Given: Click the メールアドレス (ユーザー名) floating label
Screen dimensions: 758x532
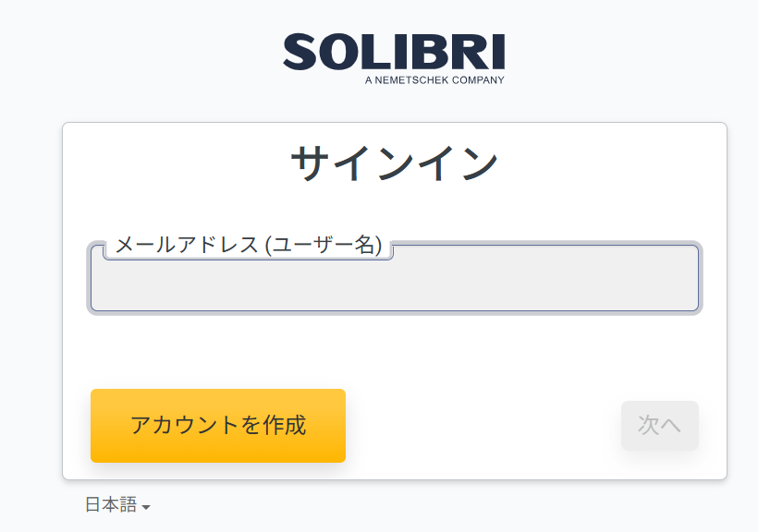Looking at the screenshot, I should (x=249, y=245).
